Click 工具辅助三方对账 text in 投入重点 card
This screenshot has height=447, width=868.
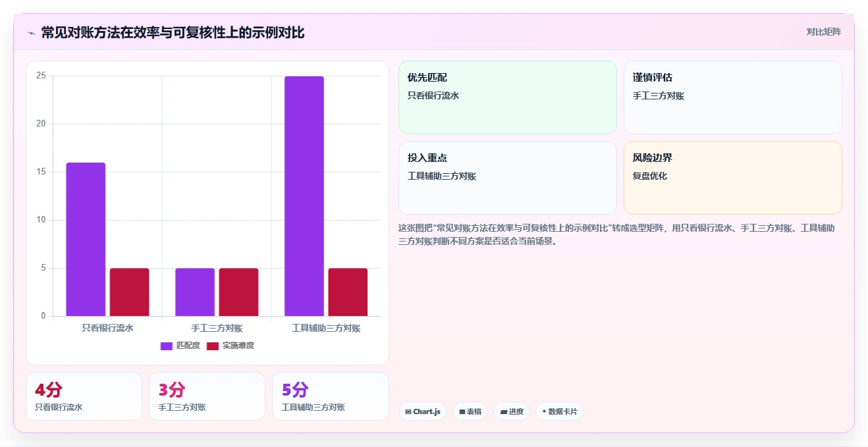click(x=442, y=176)
